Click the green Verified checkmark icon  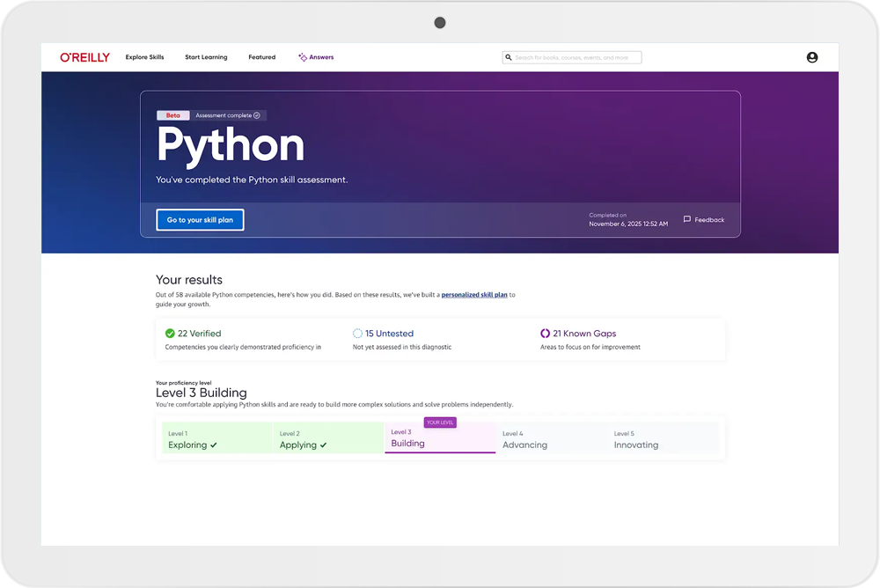click(x=170, y=334)
